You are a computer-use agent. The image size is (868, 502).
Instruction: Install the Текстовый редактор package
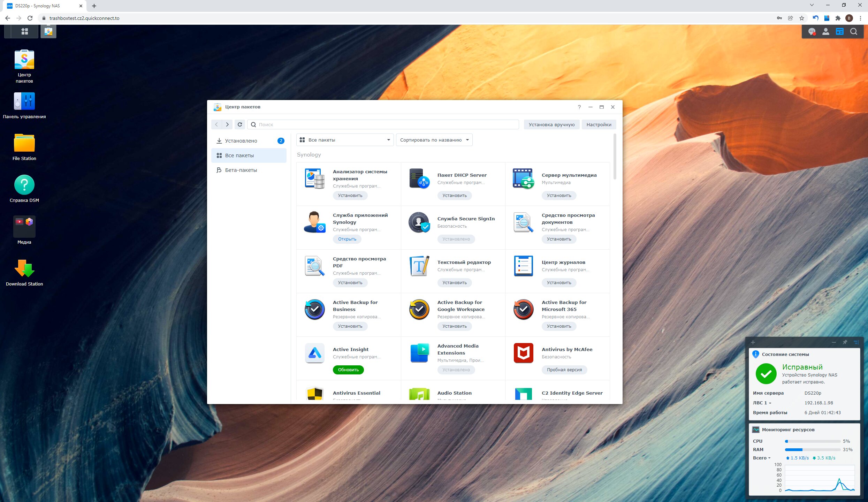coord(455,283)
